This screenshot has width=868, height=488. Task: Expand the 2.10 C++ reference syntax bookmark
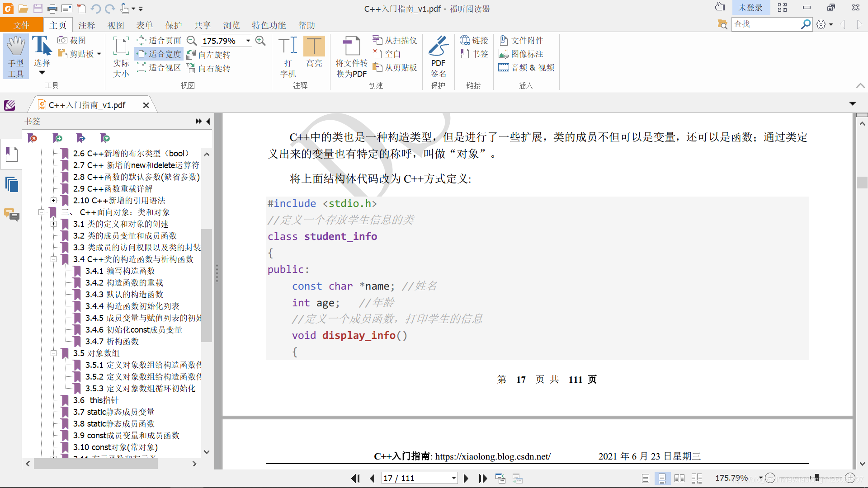[53, 201]
